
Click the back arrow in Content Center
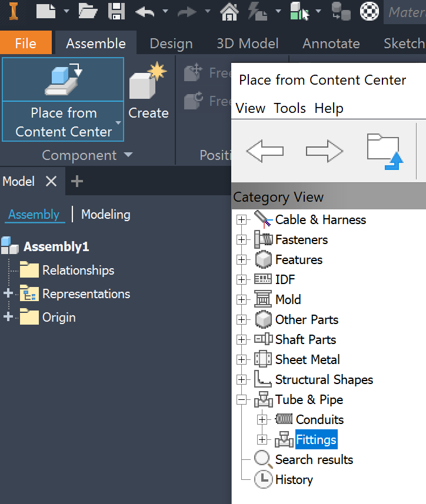(265, 151)
